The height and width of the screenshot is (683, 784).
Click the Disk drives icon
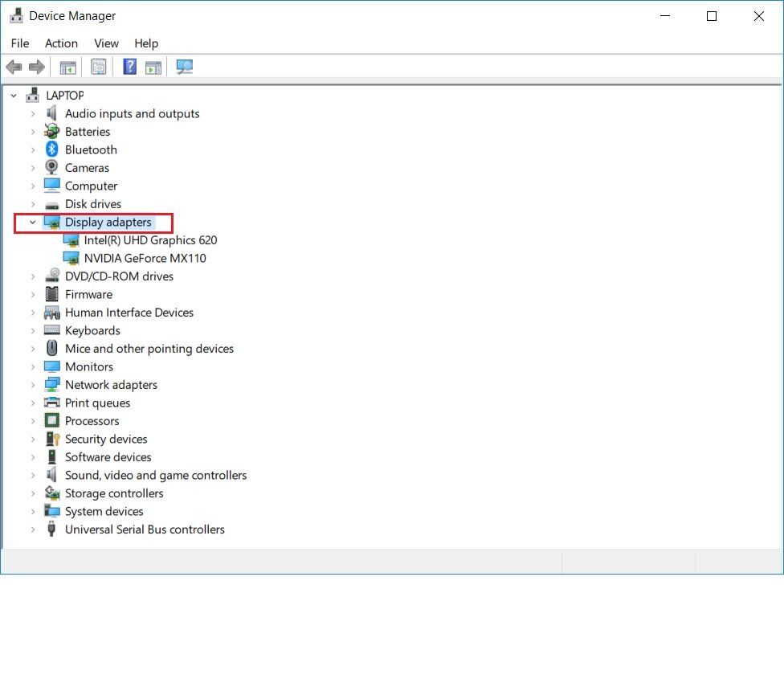51,205
